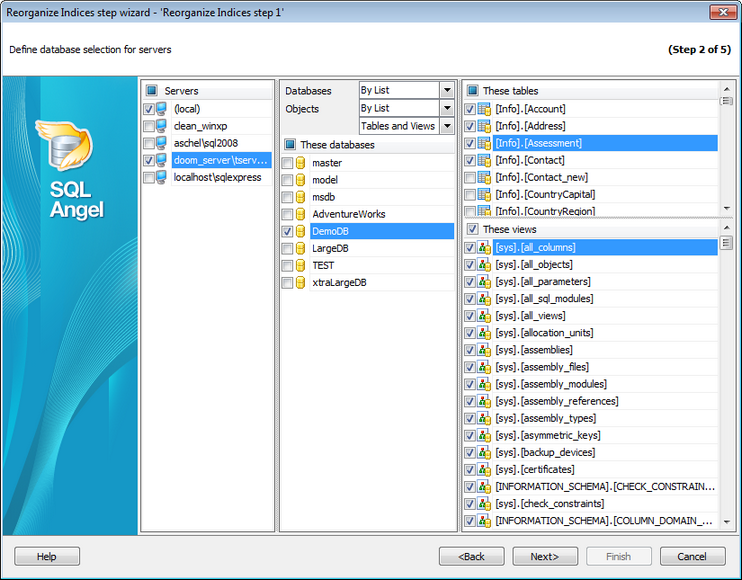
Task: Check the [Info].[CountryCapital] table checkbox
Action: (x=469, y=194)
